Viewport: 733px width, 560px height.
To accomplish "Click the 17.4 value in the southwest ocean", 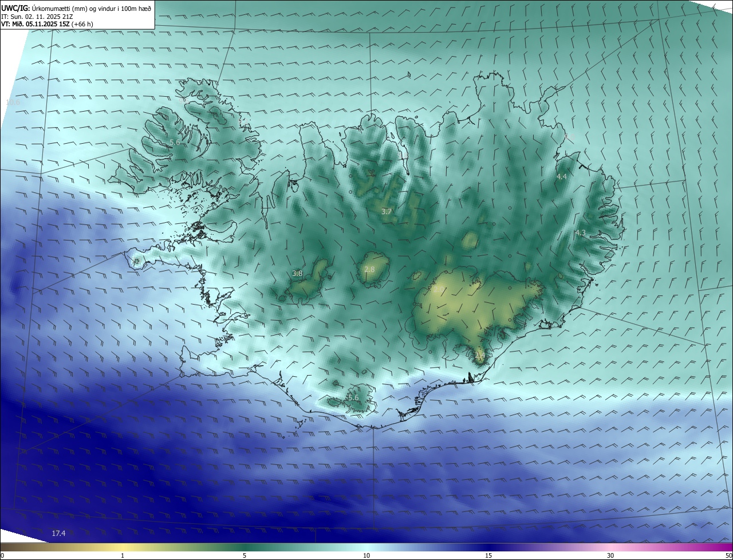I will coord(58,534).
